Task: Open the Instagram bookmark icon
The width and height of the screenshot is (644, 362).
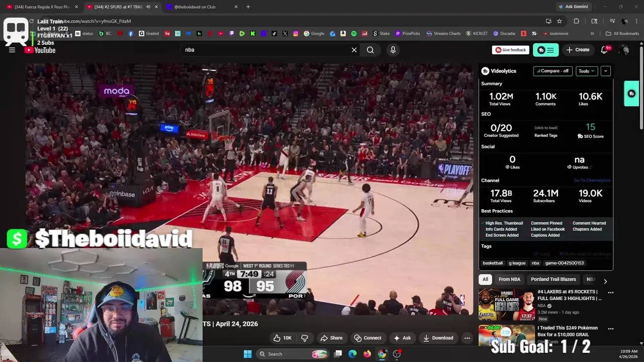Action: coord(296,34)
